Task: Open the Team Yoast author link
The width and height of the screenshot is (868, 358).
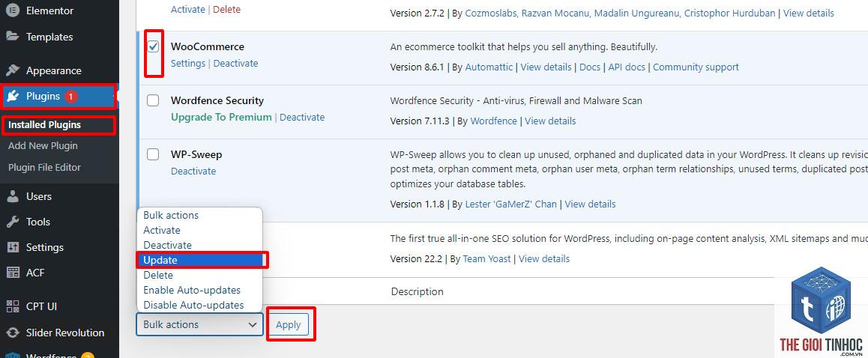Action: click(x=486, y=258)
